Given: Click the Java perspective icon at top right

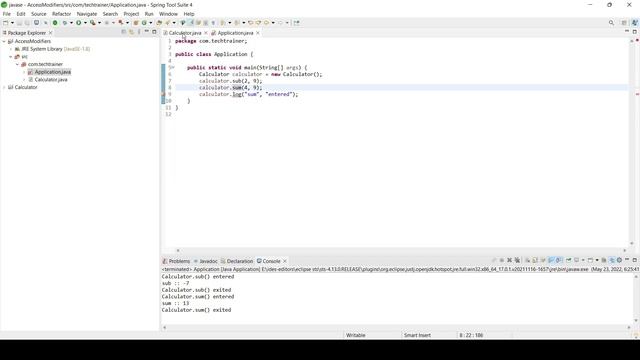Looking at the screenshot, I should [x=635, y=22].
